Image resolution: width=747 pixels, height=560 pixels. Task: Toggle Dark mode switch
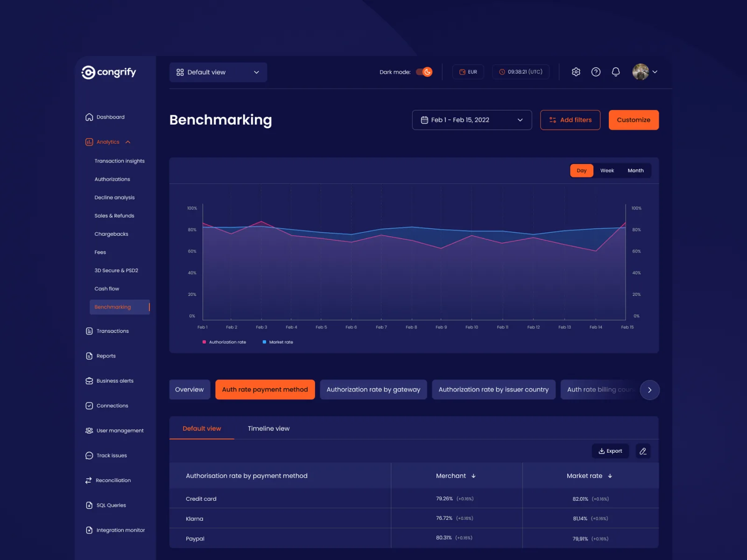click(x=424, y=72)
